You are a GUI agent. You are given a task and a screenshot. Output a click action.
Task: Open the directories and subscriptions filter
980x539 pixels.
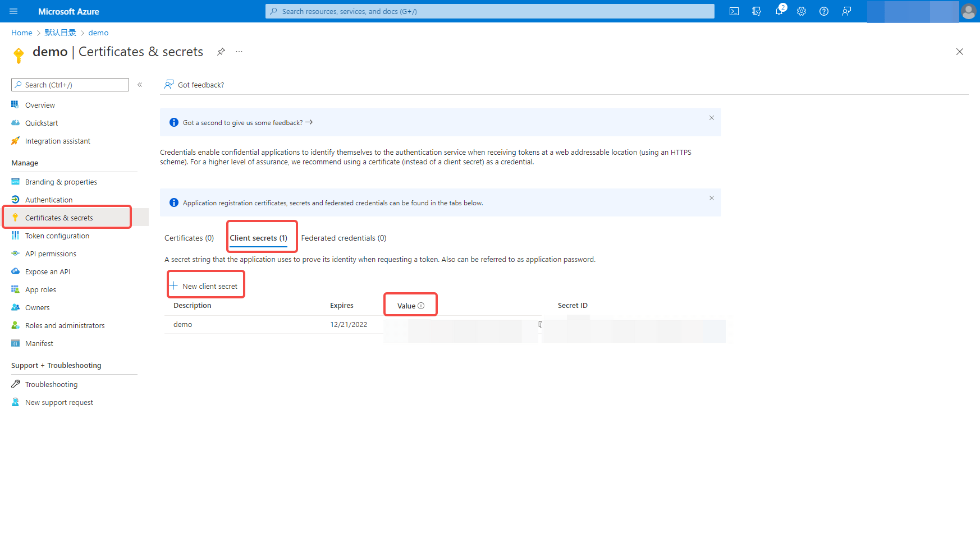coord(757,11)
